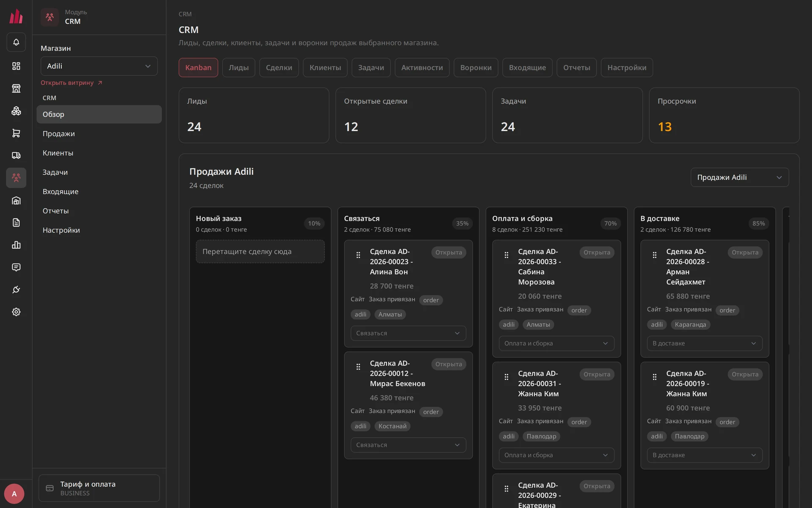Open the documents page icon
This screenshot has width=812, height=508.
16,223
